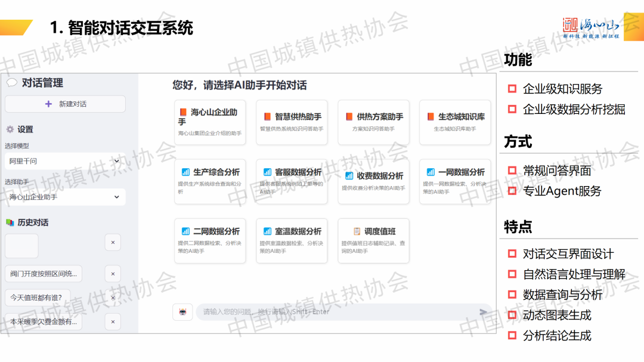Open the 收费数据分析 assistant card
Image resolution: width=644 pixels, height=362 pixels.
[x=373, y=181]
